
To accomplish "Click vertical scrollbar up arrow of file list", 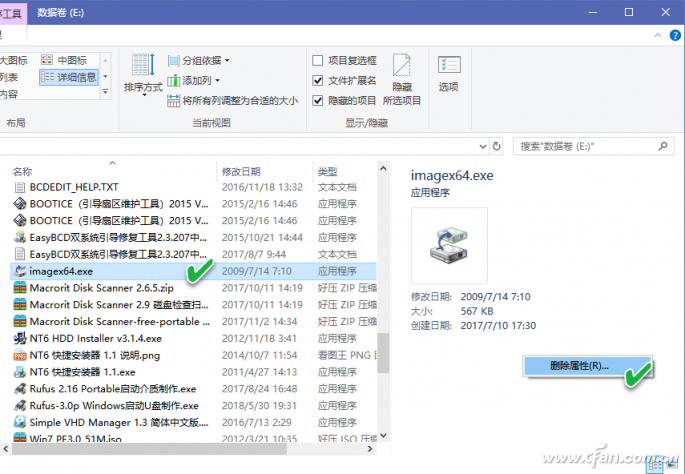I will point(383,169).
